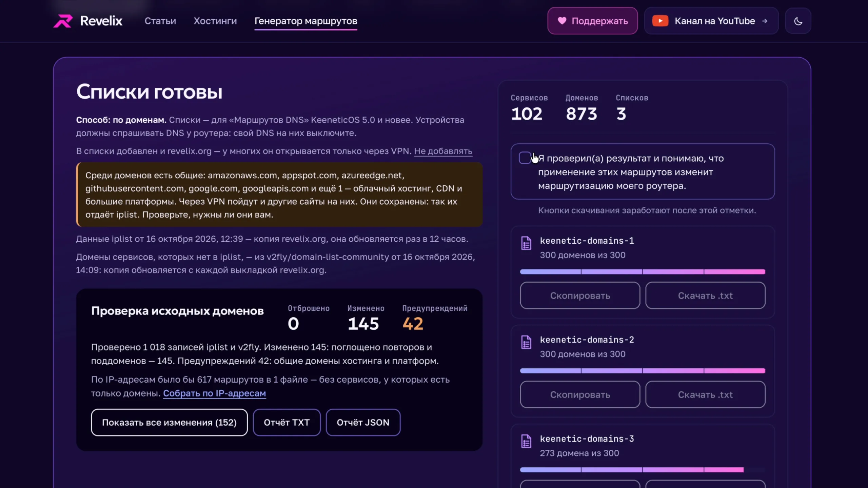Click the keenetic-domains-1 progress bar

point(643,272)
